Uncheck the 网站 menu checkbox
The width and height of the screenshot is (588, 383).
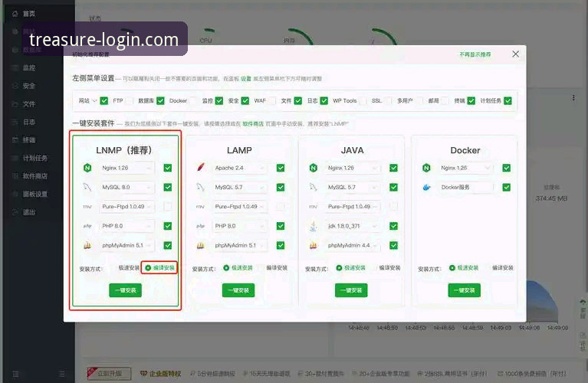pyautogui.click(x=103, y=101)
